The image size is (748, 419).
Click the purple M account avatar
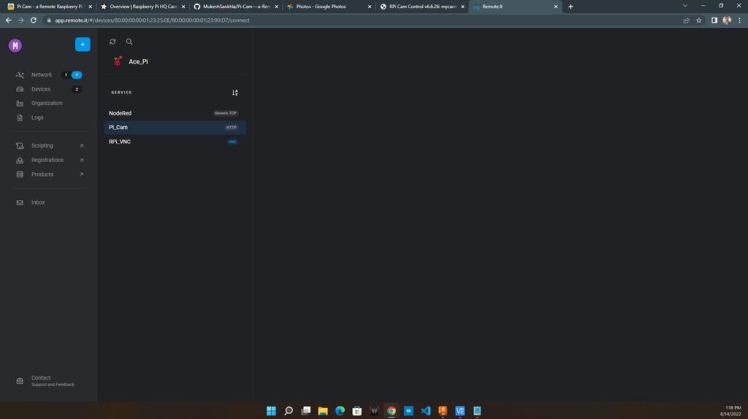[x=15, y=45]
